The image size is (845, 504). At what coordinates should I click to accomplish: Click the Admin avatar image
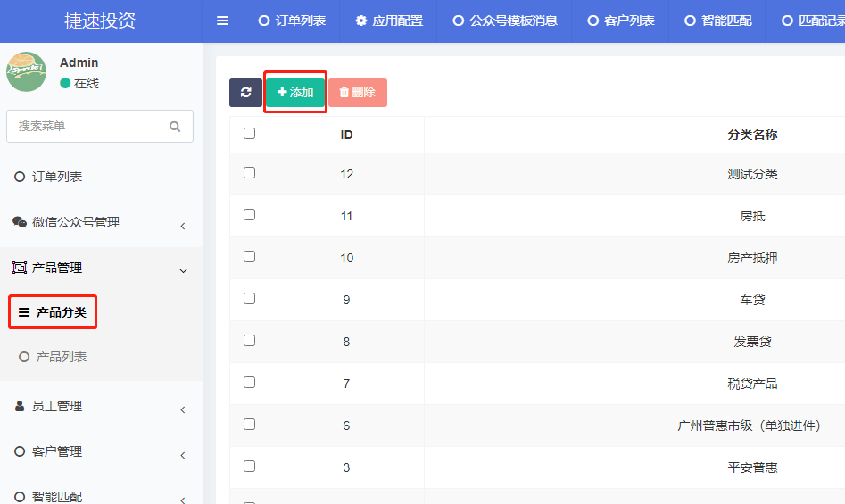click(27, 71)
